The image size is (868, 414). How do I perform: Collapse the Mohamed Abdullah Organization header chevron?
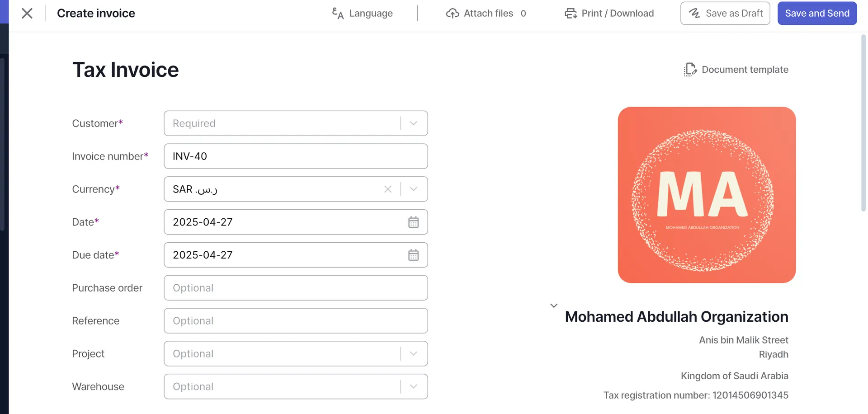click(554, 305)
